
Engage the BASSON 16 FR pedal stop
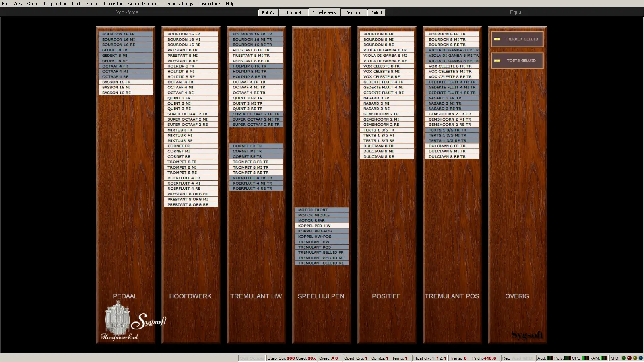click(x=125, y=82)
